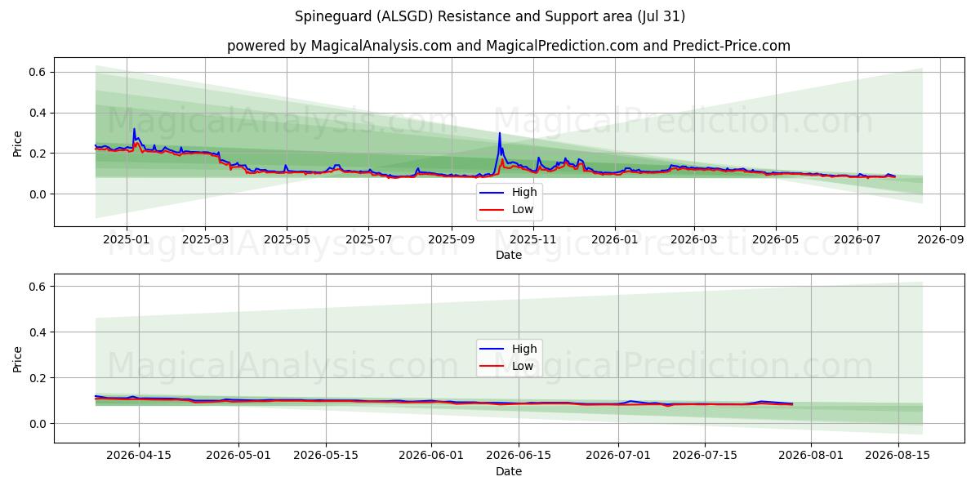
Task: Click the '2025-09' x-axis tick label
Action: [x=452, y=239]
